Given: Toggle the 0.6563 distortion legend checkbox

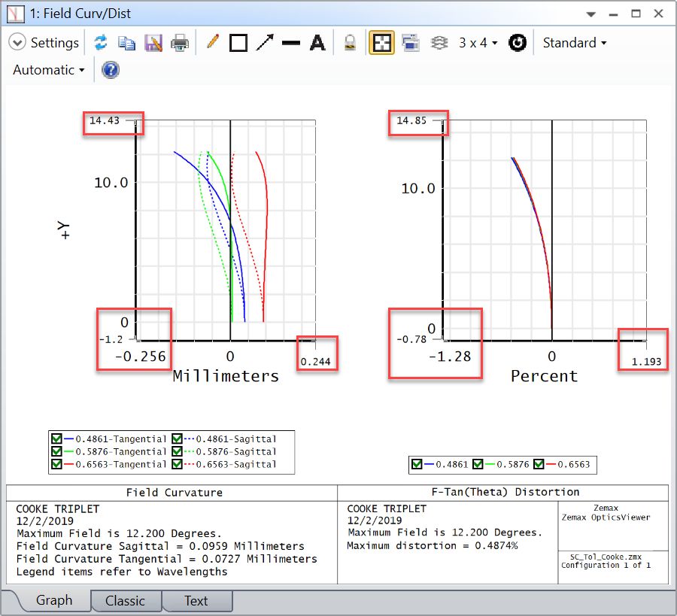Looking at the screenshot, I should click(x=539, y=465).
